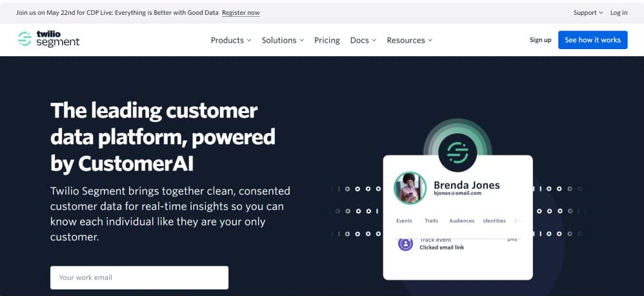This screenshot has width=644, height=296.
Task: Expand the Products dropdown menu
Action: click(231, 40)
